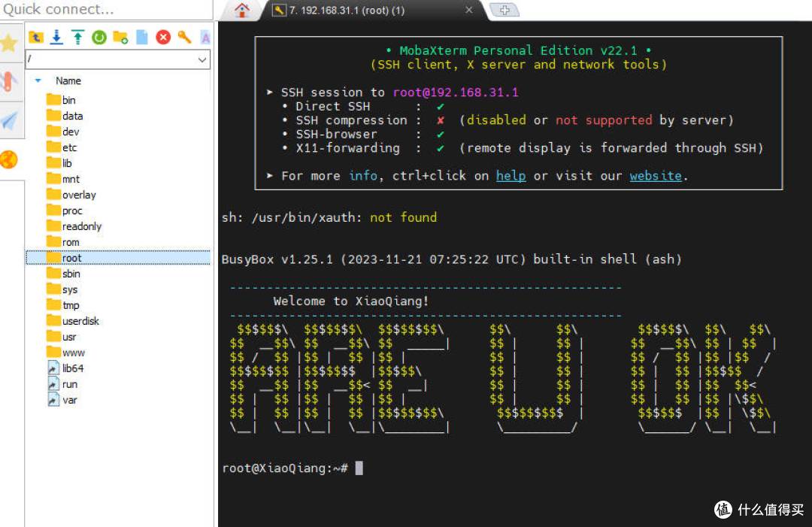Image resolution: width=812 pixels, height=527 pixels.
Task: Create a new folder in SFTP browser
Action: [x=120, y=38]
